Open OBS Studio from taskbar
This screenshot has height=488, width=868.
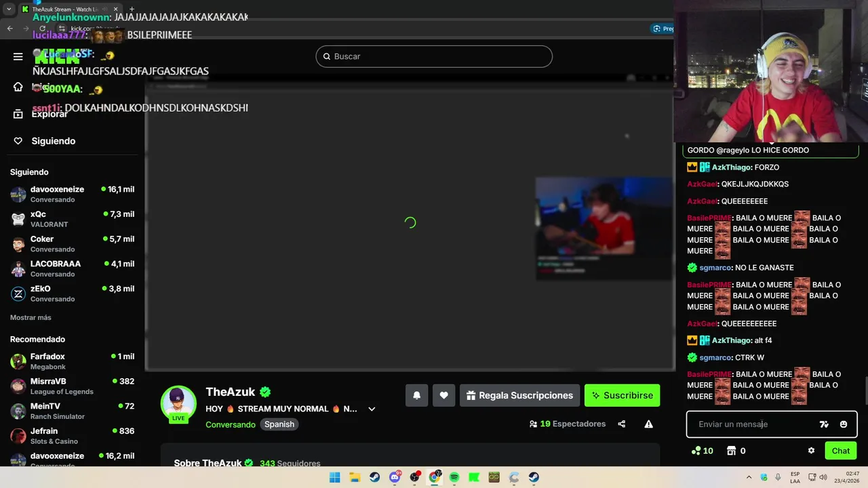click(414, 477)
